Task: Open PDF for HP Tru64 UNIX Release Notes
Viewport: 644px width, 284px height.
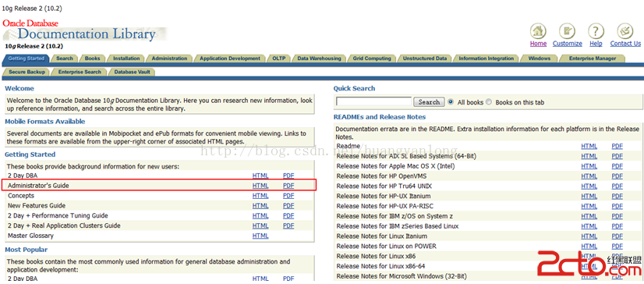Action: (617, 186)
